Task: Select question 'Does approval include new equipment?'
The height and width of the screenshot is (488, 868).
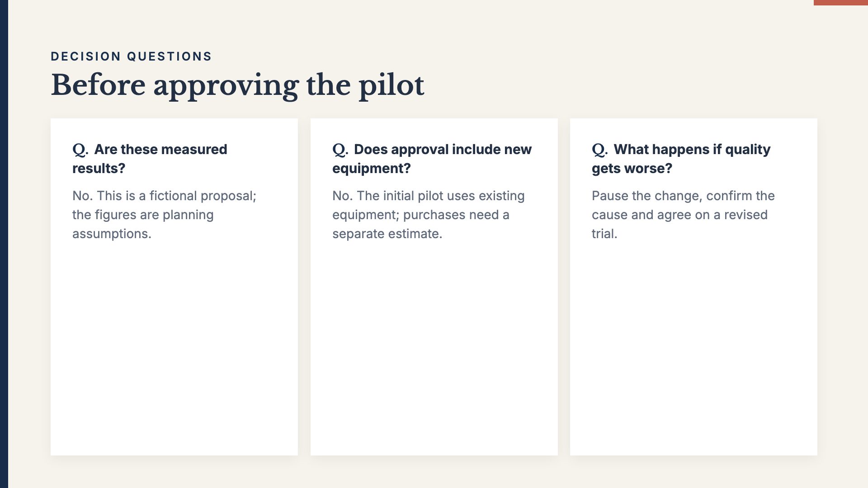Action: [432, 159]
